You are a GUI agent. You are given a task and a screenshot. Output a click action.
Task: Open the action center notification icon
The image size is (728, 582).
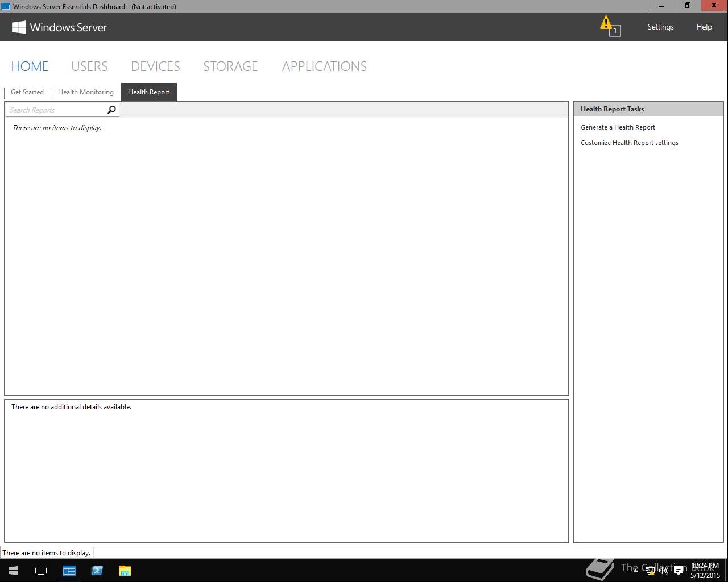click(x=679, y=571)
